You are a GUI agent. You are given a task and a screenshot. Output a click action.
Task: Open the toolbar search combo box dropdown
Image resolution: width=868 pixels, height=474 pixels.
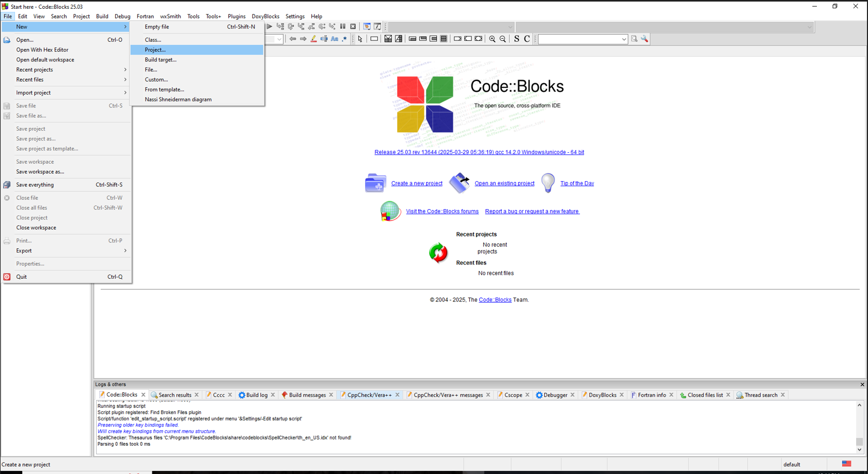click(x=624, y=39)
